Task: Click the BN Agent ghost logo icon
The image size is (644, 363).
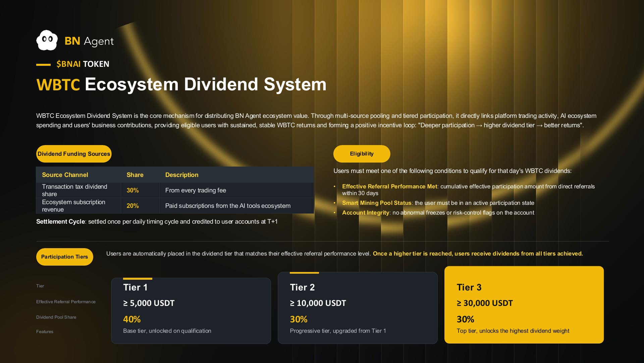Action: [x=47, y=40]
